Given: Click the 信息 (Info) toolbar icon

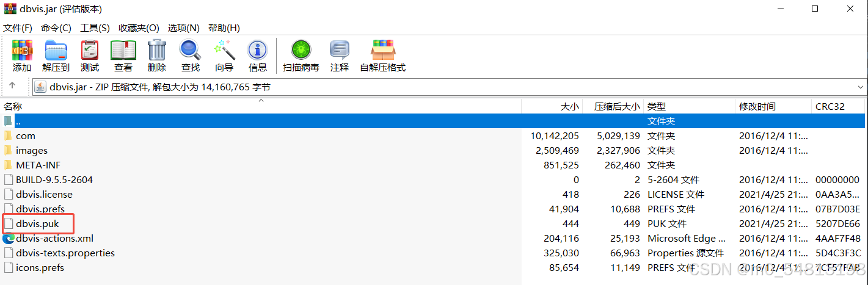Looking at the screenshot, I should (x=257, y=50).
